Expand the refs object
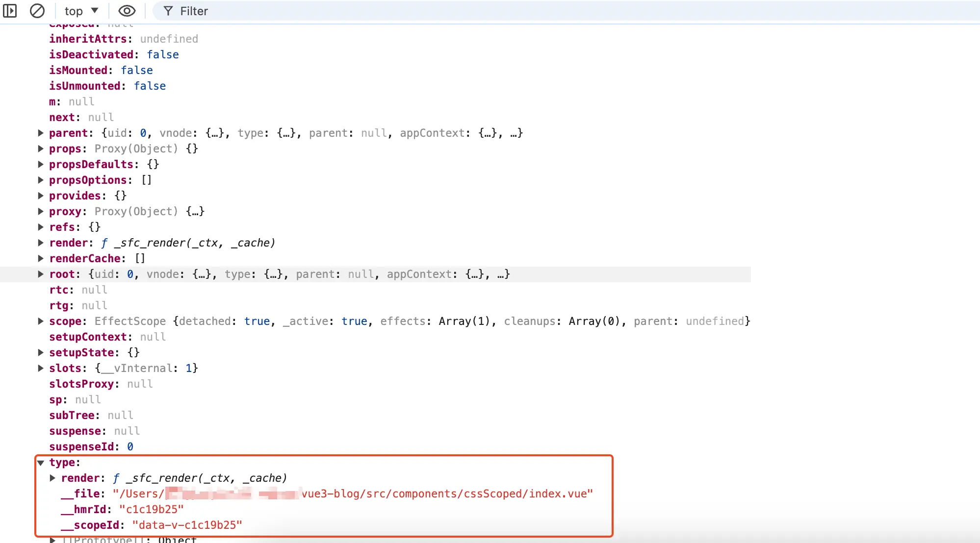Screen dimensions: 980x543 [41, 227]
